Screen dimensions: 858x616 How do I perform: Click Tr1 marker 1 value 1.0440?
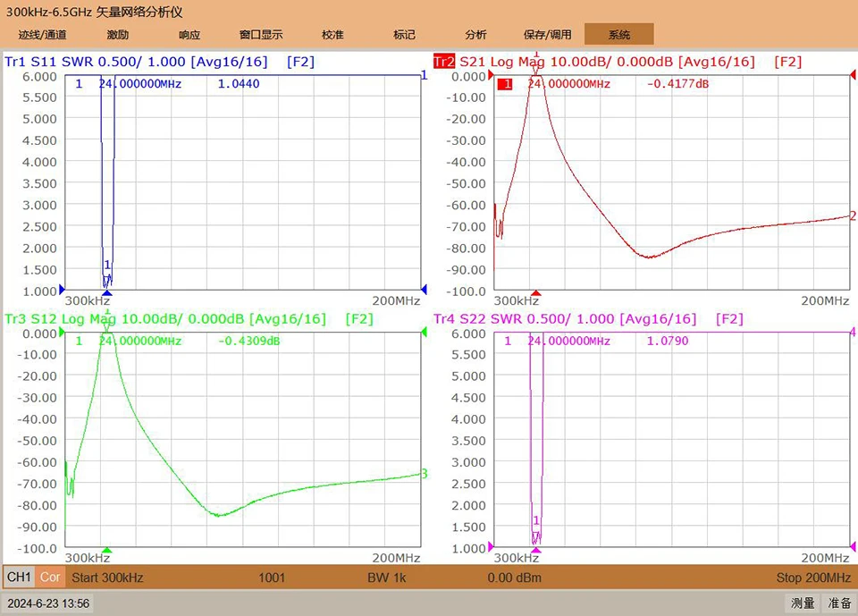pyautogui.click(x=239, y=84)
